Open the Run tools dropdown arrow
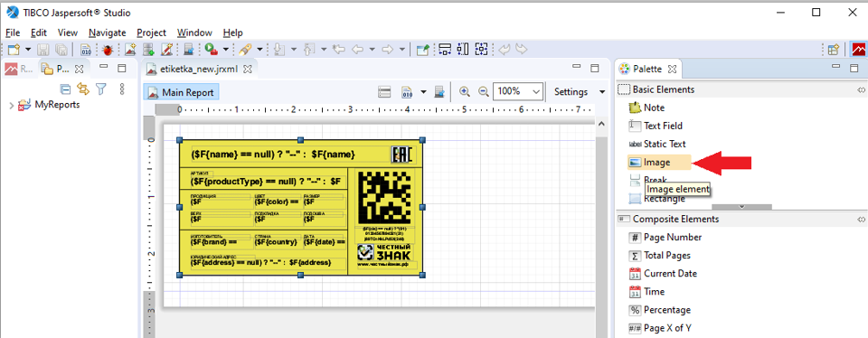868x338 pixels. pyautogui.click(x=226, y=50)
